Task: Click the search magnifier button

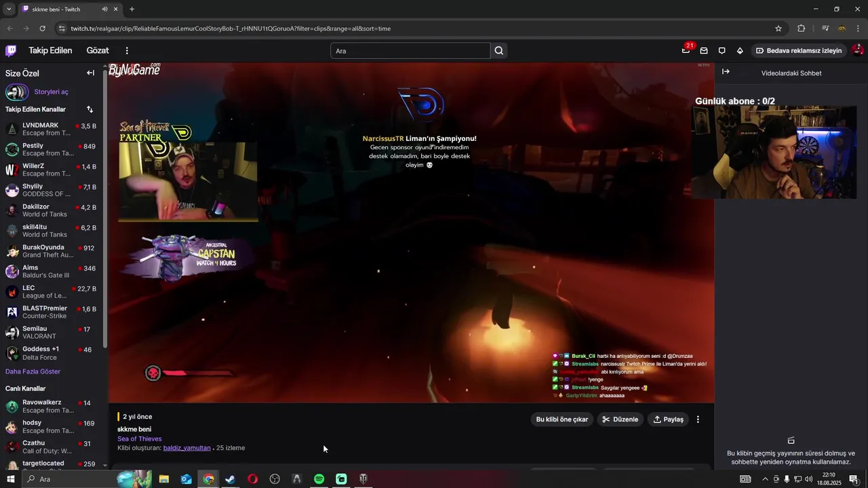Action: [499, 51]
